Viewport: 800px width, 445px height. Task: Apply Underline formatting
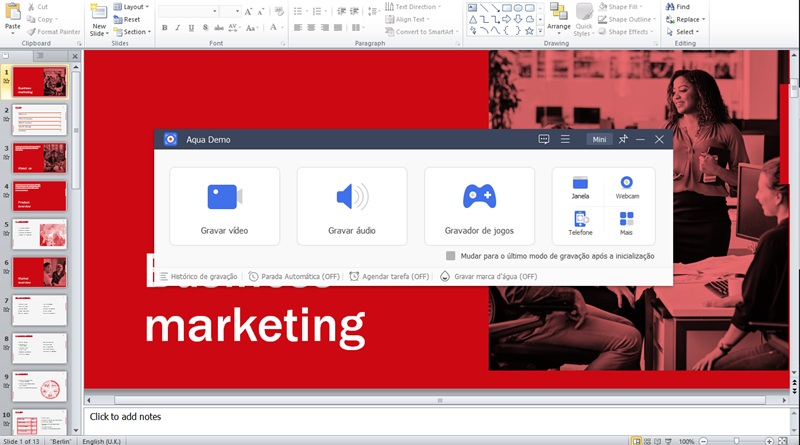click(x=191, y=28)
